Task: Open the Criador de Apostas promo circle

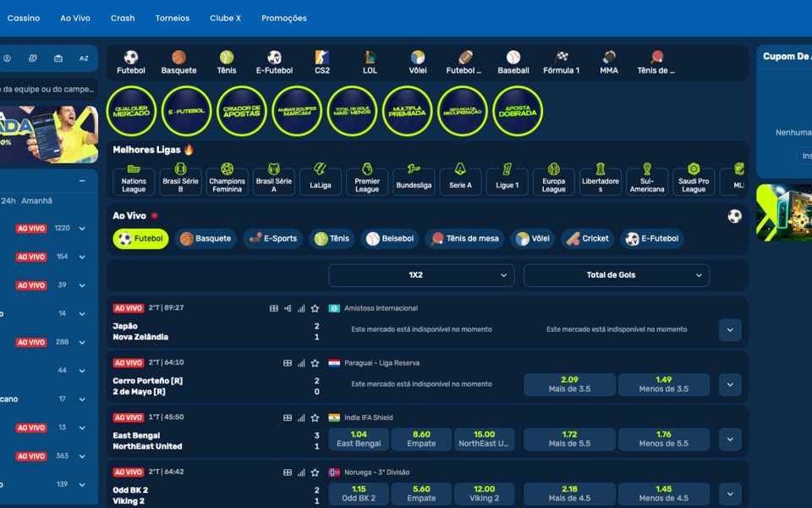Action: coord(242,111)
